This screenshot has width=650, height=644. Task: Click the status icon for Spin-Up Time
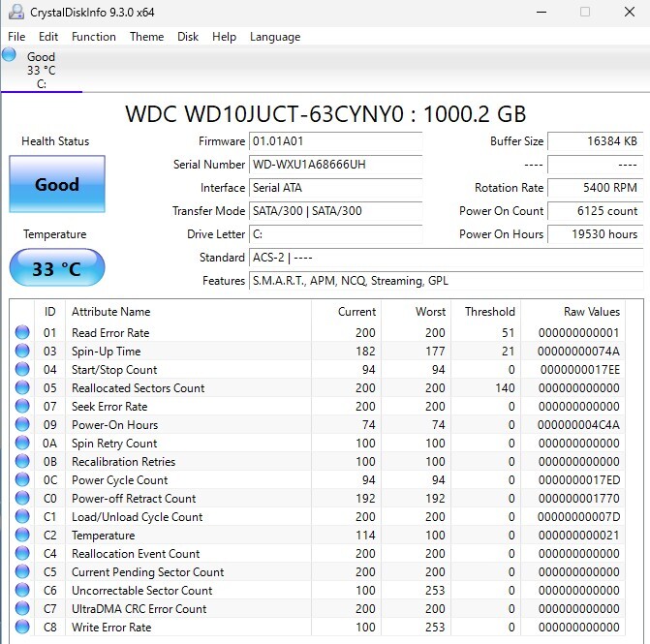pos(22,351)
